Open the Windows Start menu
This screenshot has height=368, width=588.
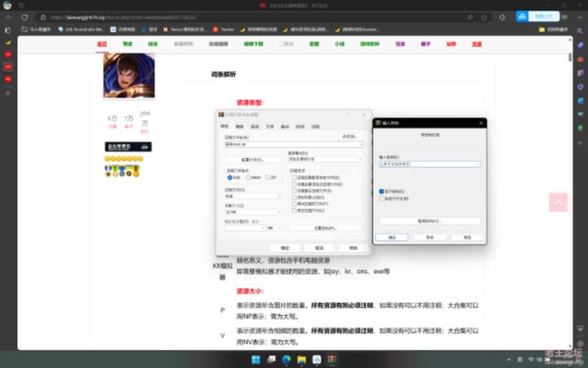[256, 359]
